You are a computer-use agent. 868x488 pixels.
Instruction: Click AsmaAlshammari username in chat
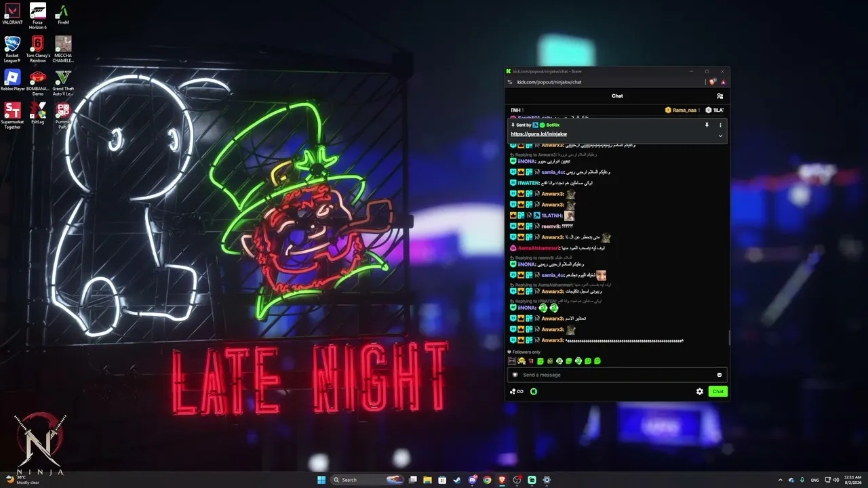pos(539,248)
